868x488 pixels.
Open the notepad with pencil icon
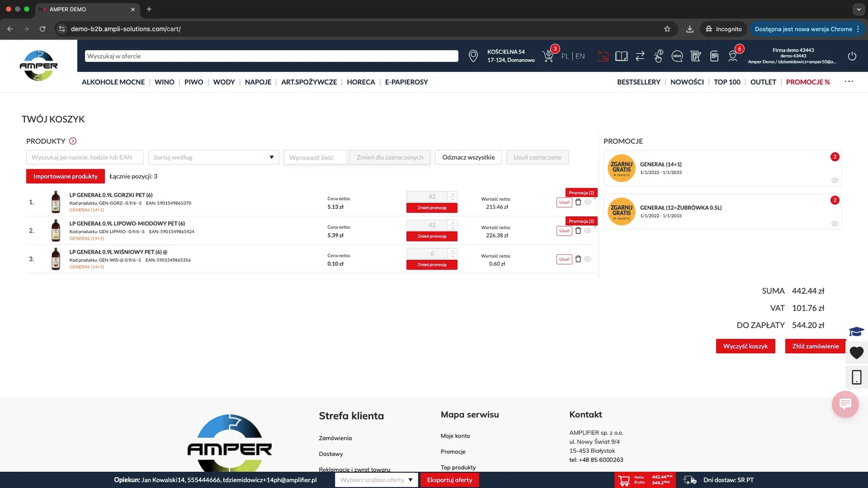695,56
